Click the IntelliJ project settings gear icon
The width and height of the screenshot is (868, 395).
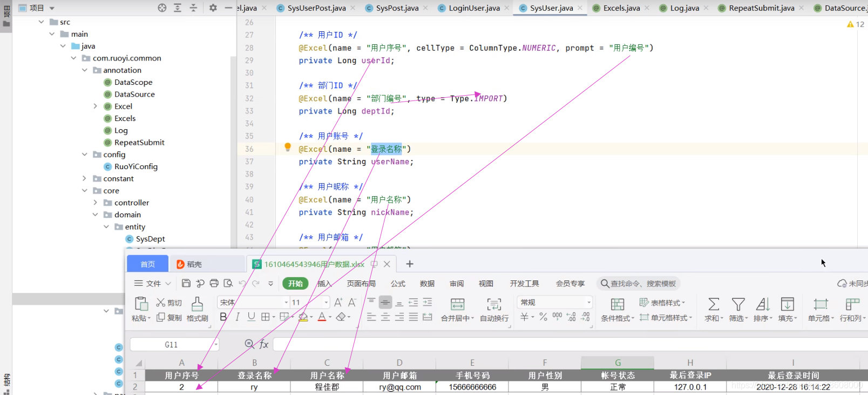tap(213, 8)
